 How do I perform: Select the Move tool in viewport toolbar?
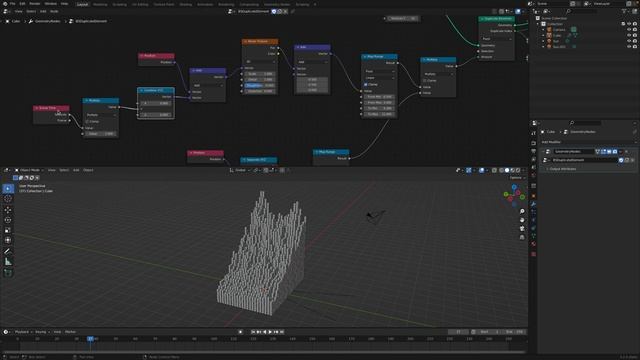click(x=8, y=210)
